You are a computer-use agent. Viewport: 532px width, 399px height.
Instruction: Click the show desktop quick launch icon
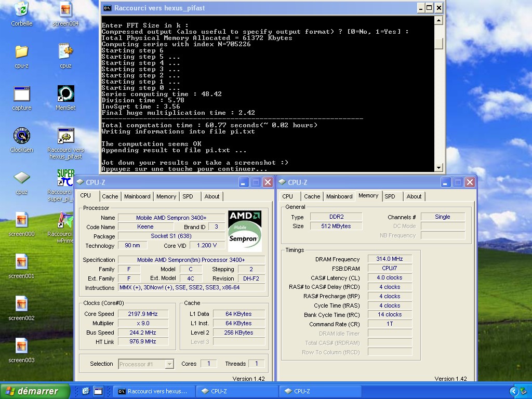(98, 391)
